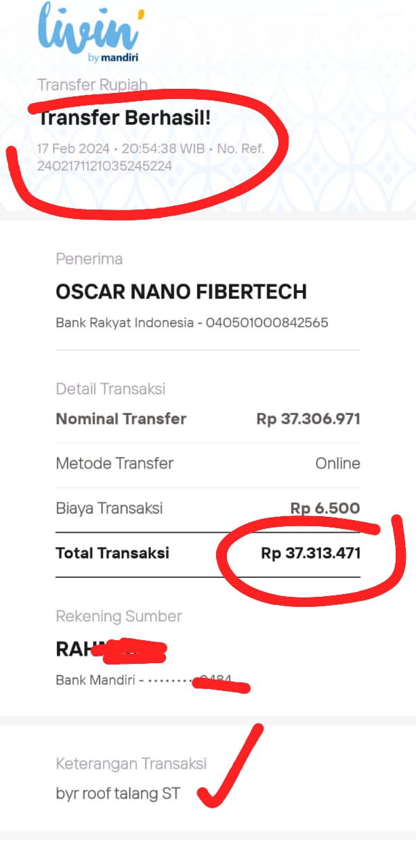
Task: Select the Rp 37.306.971 transfer amount
Action: 308,419
